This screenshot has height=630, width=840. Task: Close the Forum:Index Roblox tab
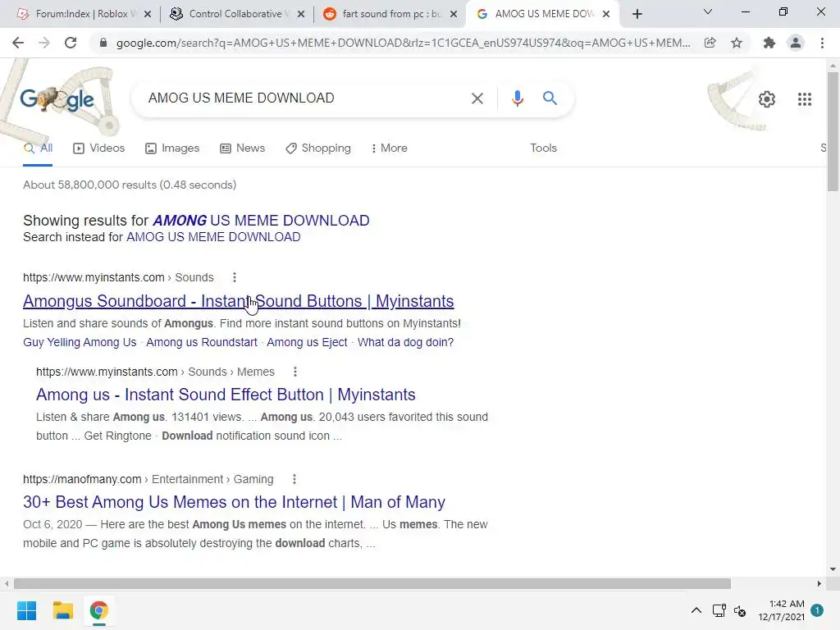click(148, 14)
